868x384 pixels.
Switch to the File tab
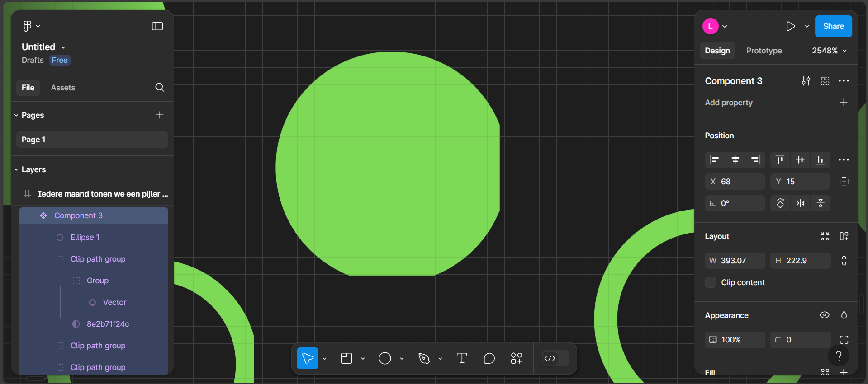point(28,88)
